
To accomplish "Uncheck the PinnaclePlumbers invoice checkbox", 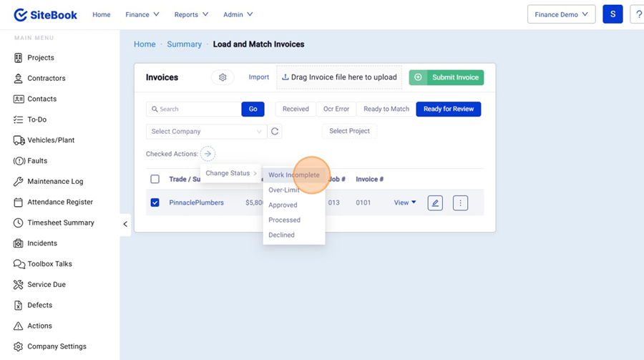I will point(155,203).
